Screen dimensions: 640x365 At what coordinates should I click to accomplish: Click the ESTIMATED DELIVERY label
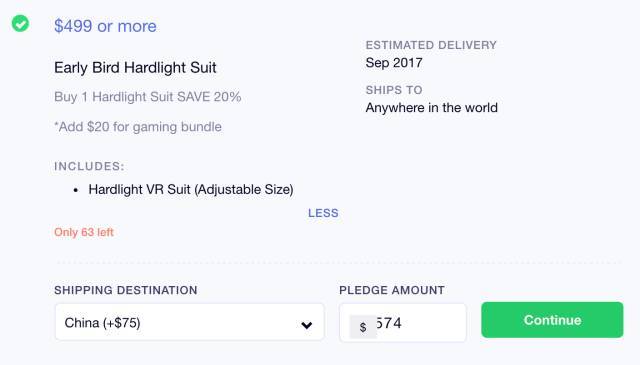click(431, 45)
